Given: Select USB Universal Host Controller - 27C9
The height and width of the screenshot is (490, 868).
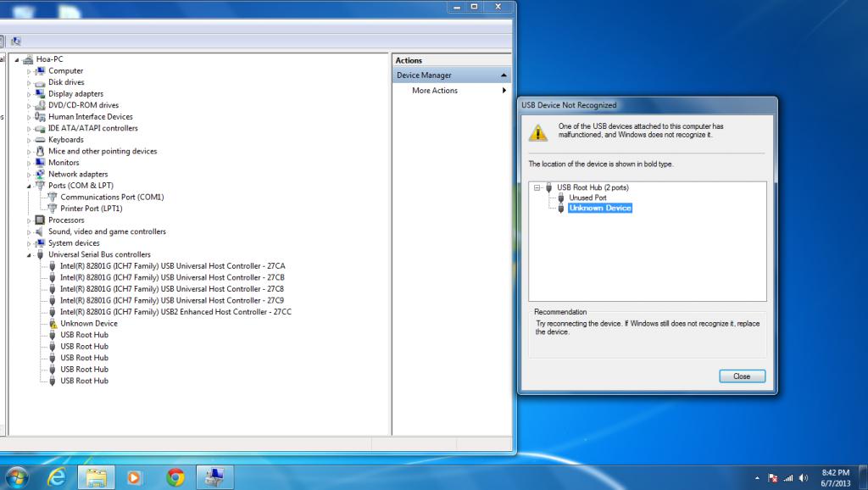Looking at the screenshot, I should click(x=171, y=301).
